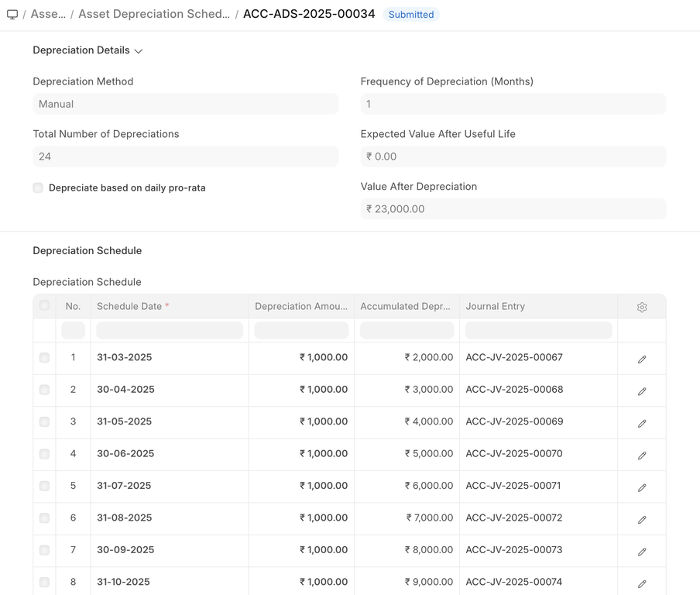Toggle Depreciate based on daily pro-rata
The height and width of the screenshot is (595, 700).
pos(38,188)
